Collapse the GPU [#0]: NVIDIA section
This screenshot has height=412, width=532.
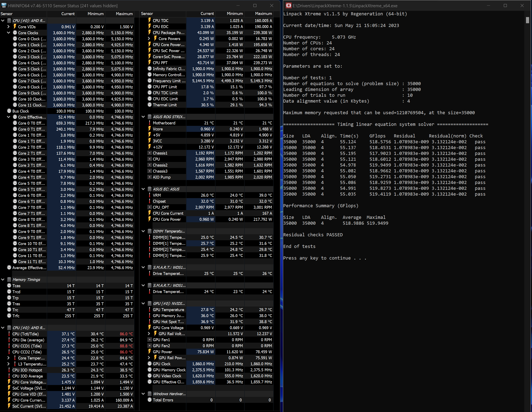point(143,303)
